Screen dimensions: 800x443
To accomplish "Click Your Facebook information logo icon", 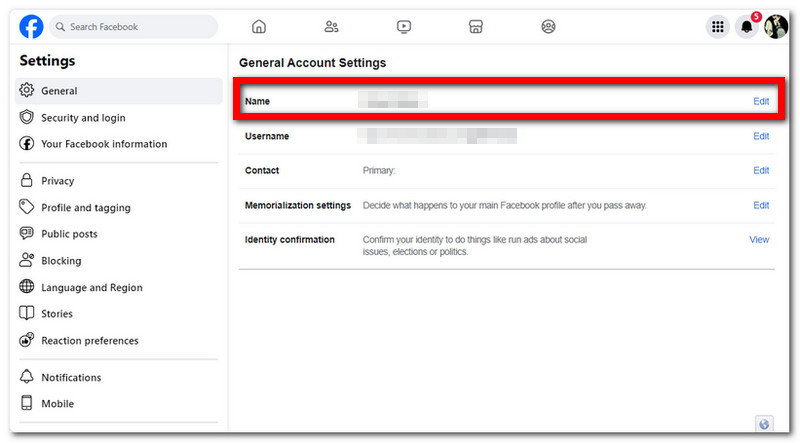I will [x=27, y=143].
